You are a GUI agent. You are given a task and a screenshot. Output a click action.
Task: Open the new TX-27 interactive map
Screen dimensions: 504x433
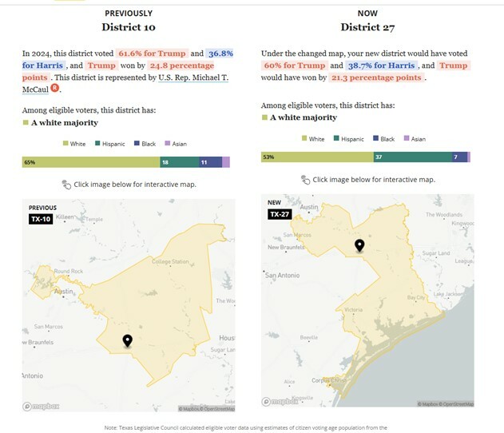[367, 300]
